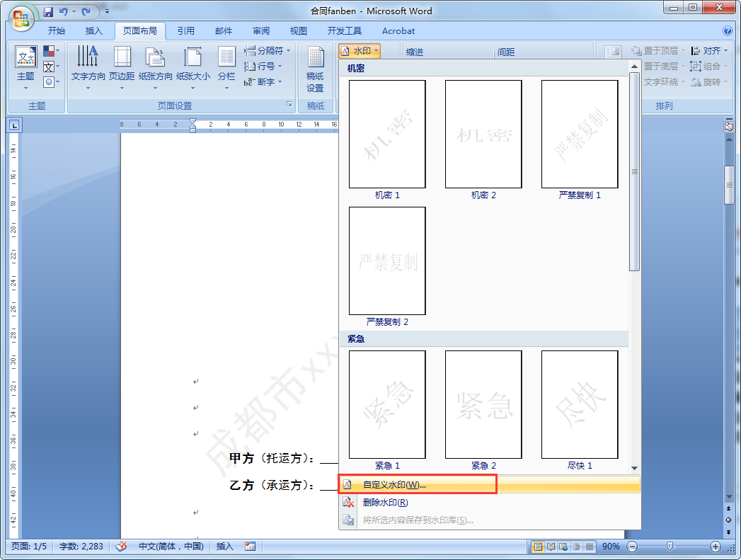
Task: Open the 页面设置 dialog launcher
Action: point(289,105)
